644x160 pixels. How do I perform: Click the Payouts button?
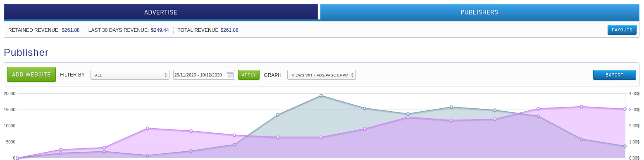coord(622,30)
